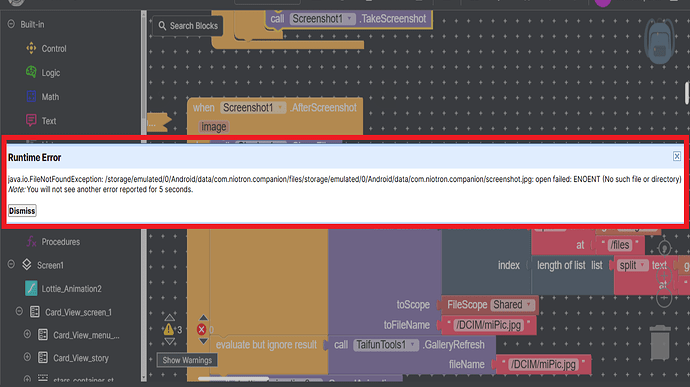Viewport: 690px width, 387px height.
Task: Click the Search Blocks field
Action: click(x=188, y=26)
